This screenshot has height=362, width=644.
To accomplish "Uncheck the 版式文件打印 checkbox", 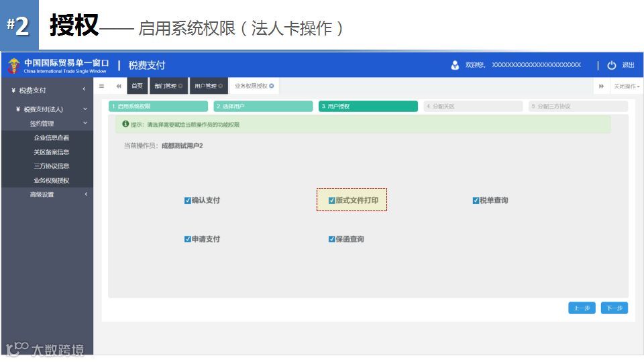I will 332,200.
